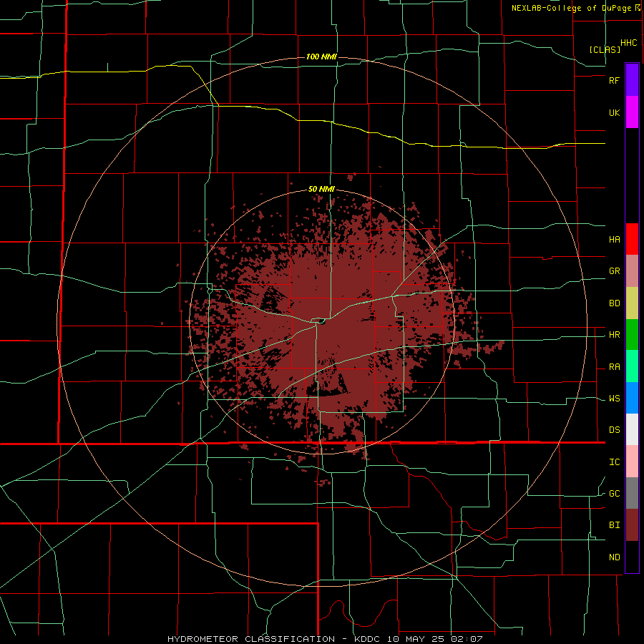Image resolution: width=644 pixels, height=644 pixels.
Task: Click the magenta UK color swatch
Action: tap(632, 112)
